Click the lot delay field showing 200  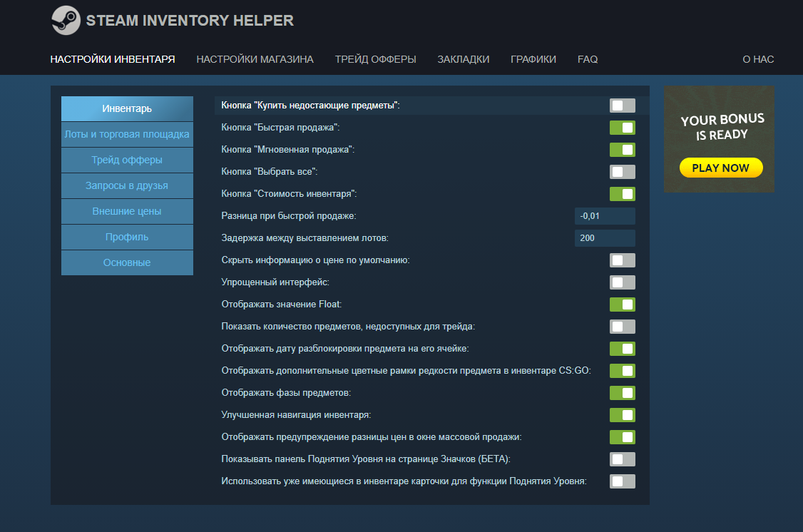coord(605,238)
